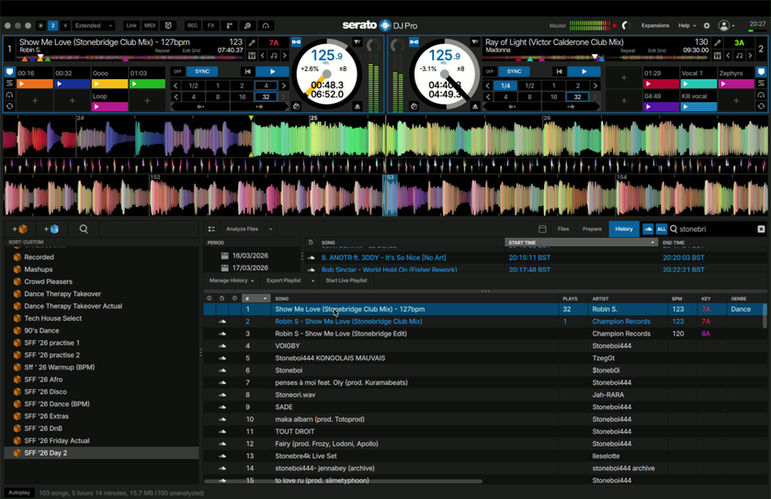Shift deck 2 key up
771x499 pixels.
pyautogui.click(x=750, y=56)
